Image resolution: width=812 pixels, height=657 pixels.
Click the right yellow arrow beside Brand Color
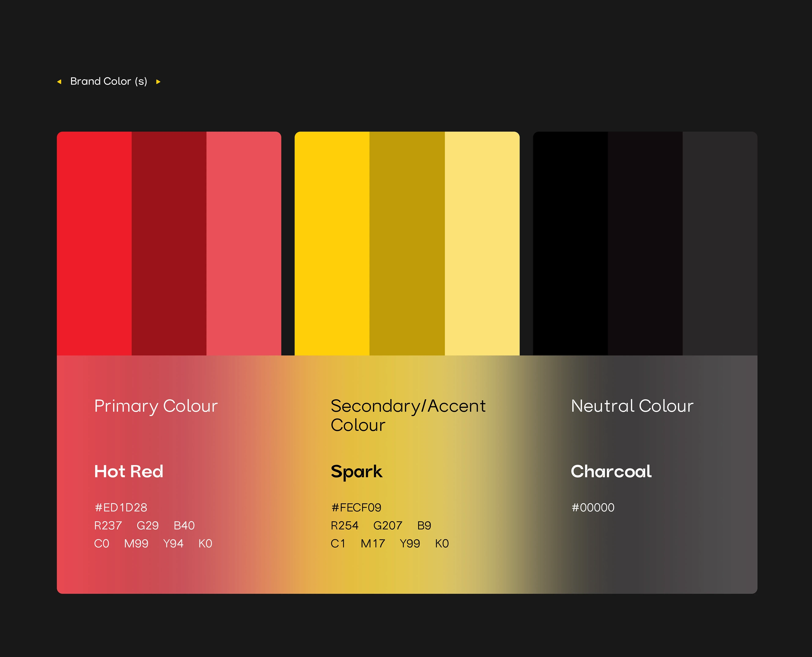click(x=158, y=82)
